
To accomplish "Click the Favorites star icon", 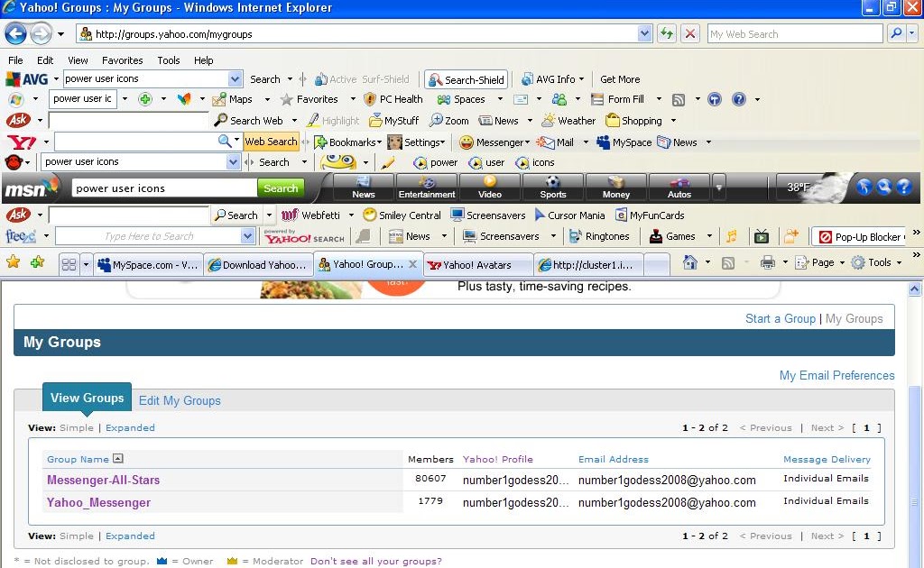I will click(x=13, y=262).
